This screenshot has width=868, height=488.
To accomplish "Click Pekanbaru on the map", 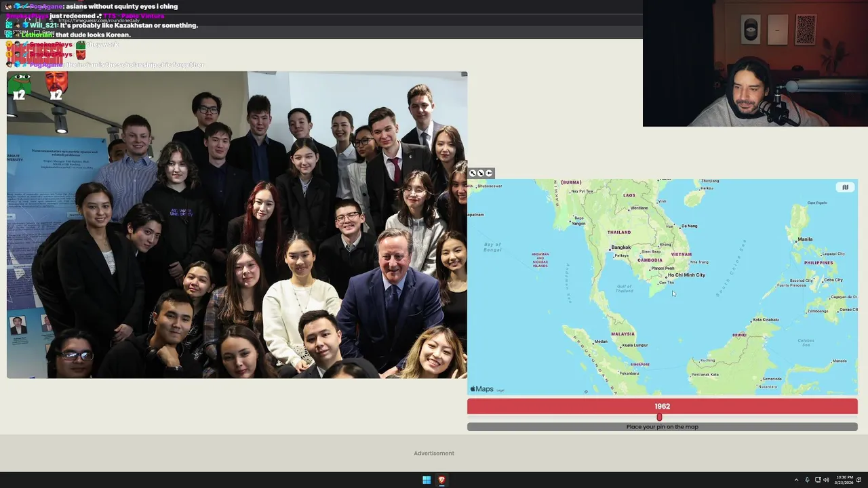I will click(629, 373).
